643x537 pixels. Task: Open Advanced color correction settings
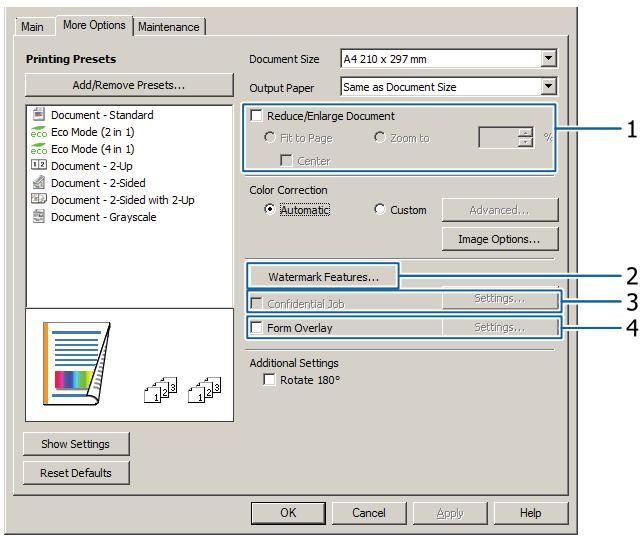(500, 210)
